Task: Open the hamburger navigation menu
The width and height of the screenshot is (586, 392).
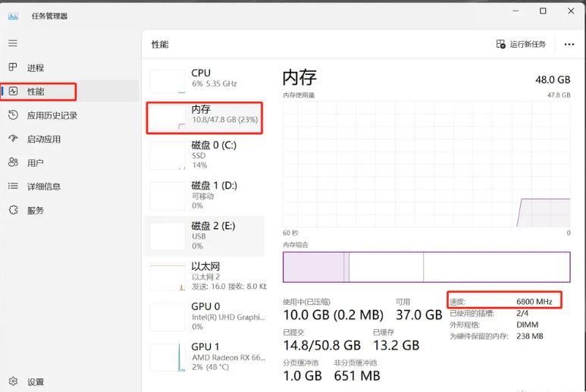Action: pyautogui.click(x=13, y=43)
